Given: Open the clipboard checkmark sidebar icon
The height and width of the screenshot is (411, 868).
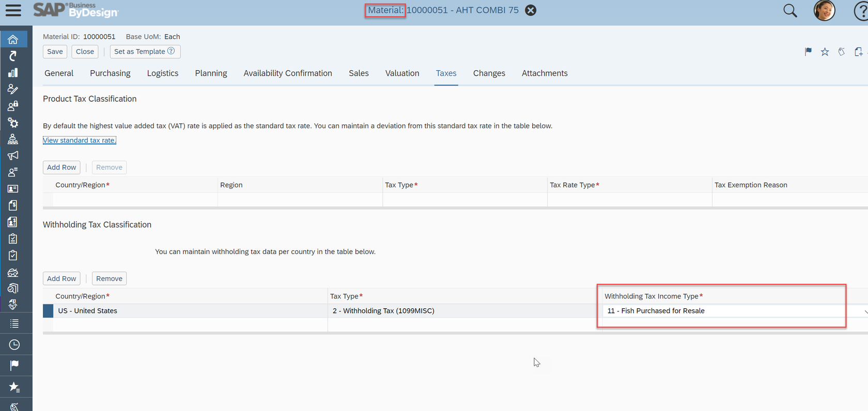Looking at the screenshot, I should 13,255.
